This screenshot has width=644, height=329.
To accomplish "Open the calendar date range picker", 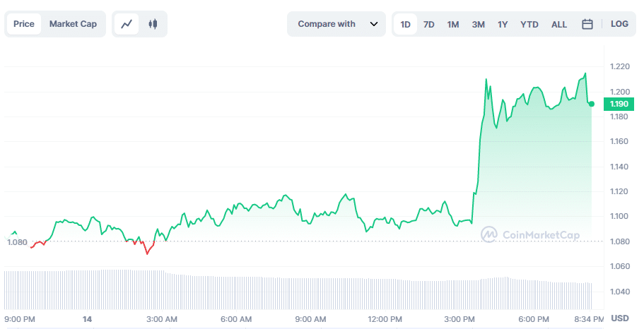I will pos(587,24).
